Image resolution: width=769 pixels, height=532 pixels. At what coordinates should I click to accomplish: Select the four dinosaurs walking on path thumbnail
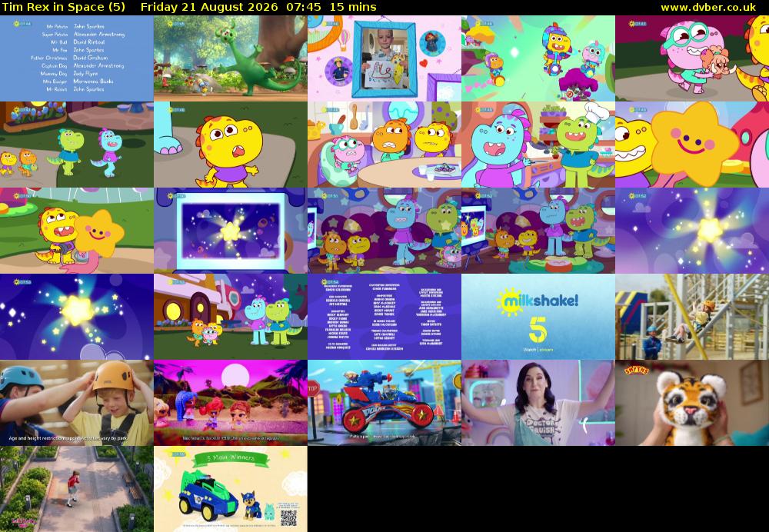[76, 145]
